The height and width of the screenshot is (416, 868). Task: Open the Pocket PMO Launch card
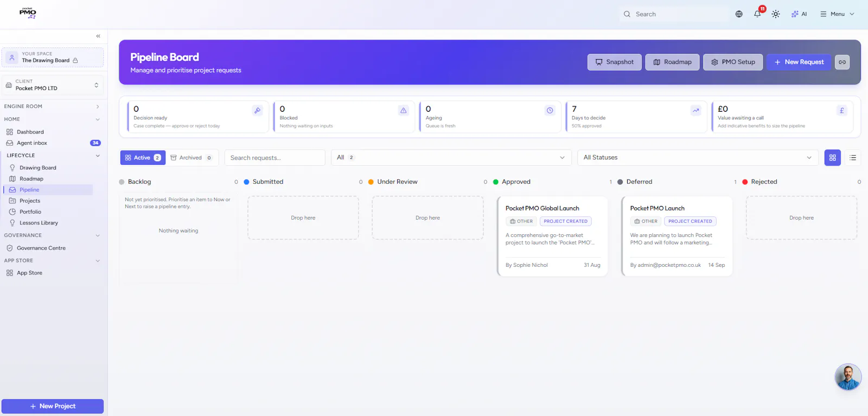coord(677,236)
